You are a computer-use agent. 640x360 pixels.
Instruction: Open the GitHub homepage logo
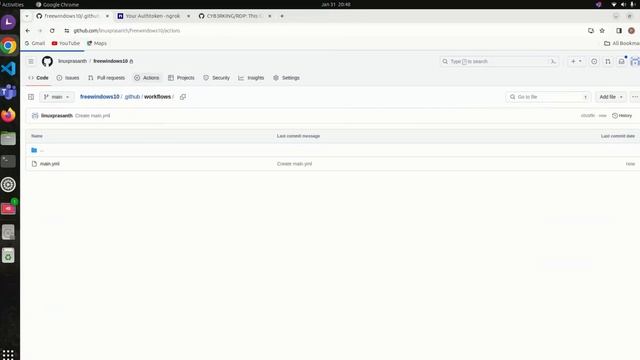[x=47, y=61]
